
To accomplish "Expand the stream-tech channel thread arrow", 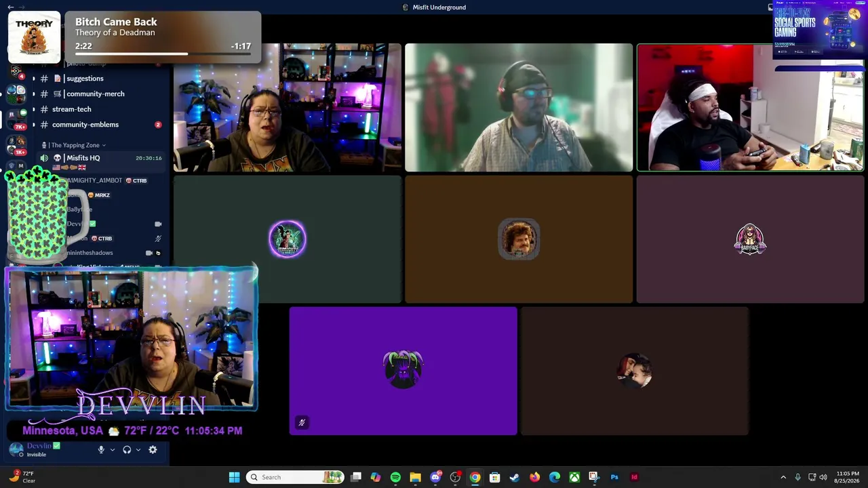I will pyautogui.click(x=34, y=109).
